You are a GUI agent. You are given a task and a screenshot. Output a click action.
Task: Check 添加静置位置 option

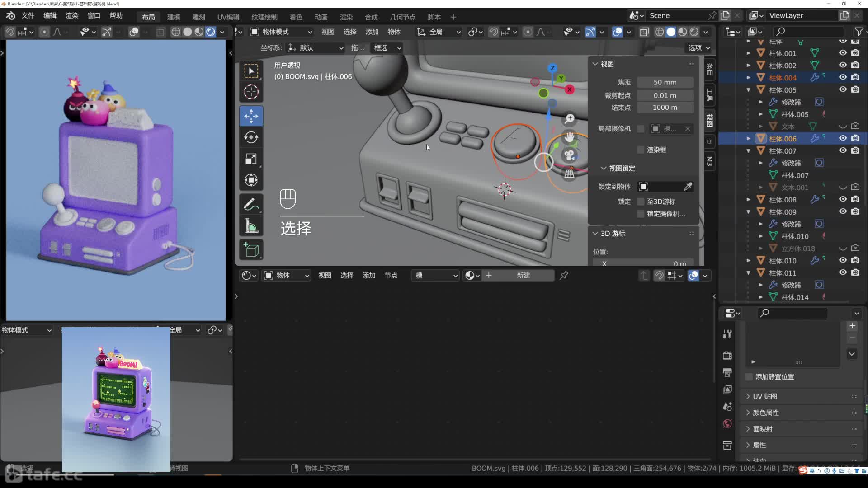[x=749, y=377]
